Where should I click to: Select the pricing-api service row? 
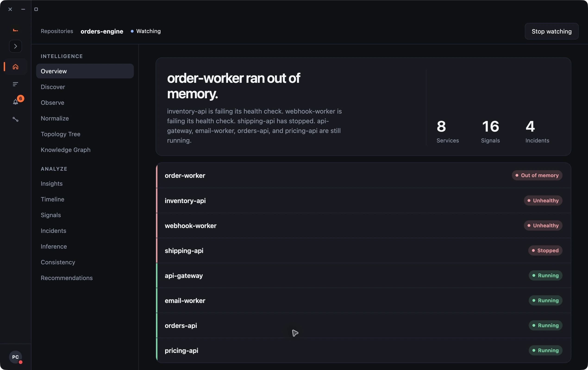[x=363, y=351]
